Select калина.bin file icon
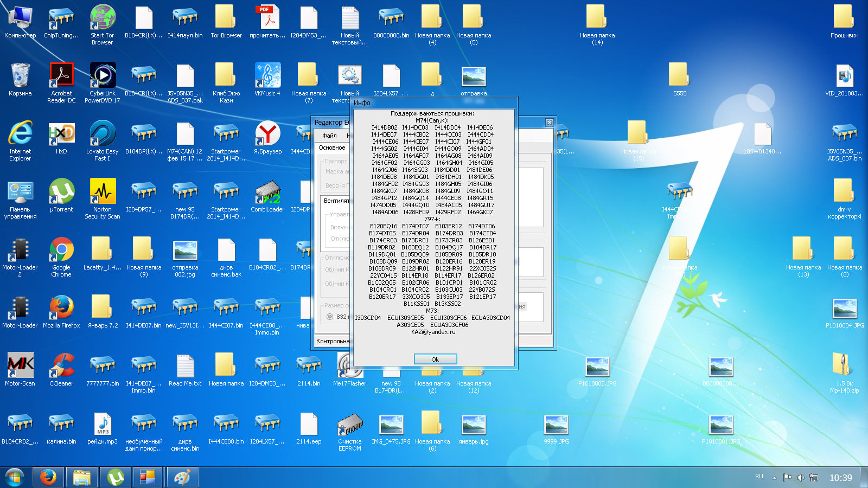 click(x=61, y=428)
